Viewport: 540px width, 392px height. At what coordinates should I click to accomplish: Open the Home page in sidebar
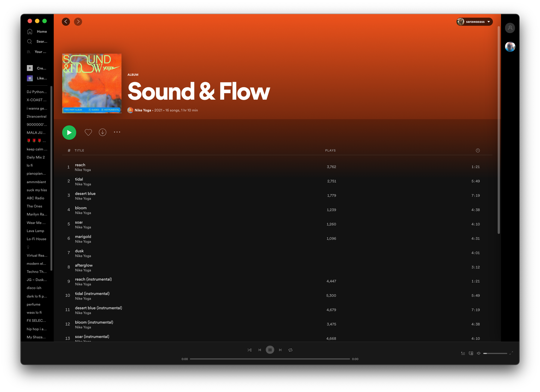37,31
